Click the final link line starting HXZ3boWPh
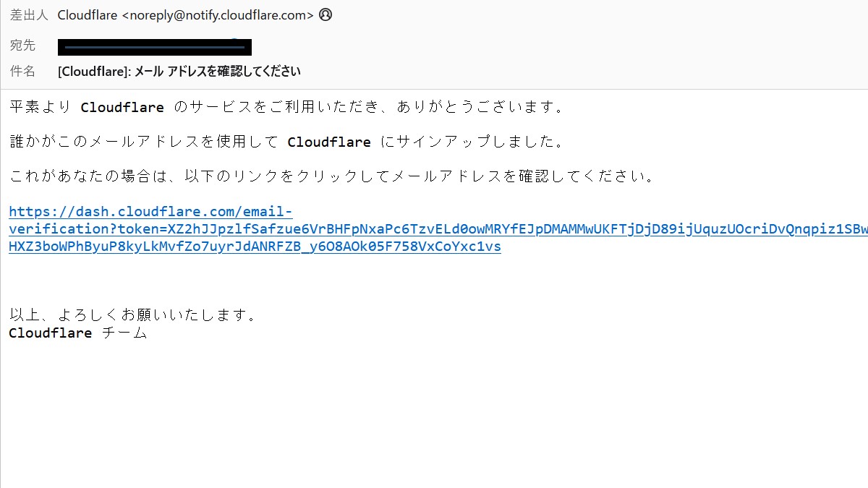Image resolution: width=868 pixels, height=488 pixels. (x=255, y=247)
